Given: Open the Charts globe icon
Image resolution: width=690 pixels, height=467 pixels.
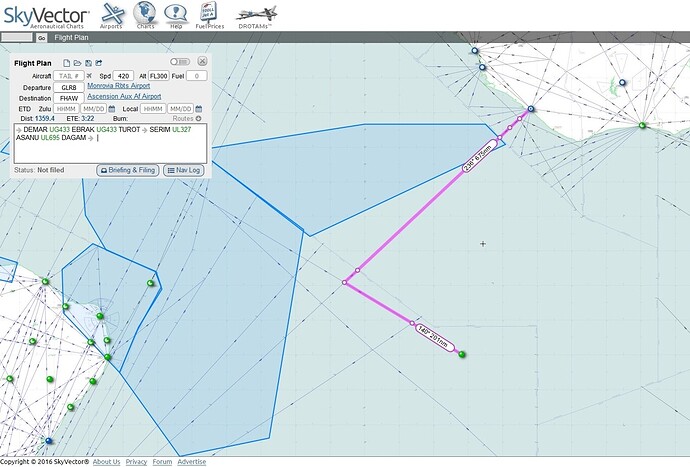Looking at the screenshot, I should click(x=145, y=15).
